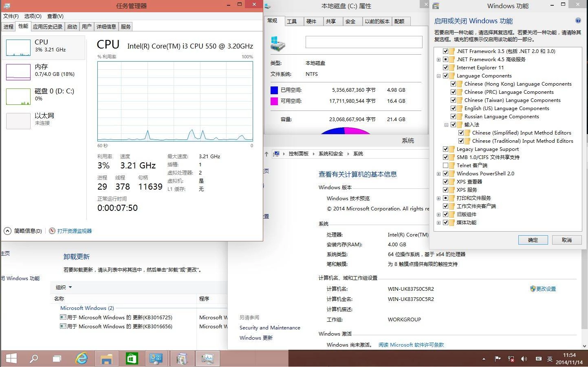Collapse the Language Components tree node

point(438,76)
